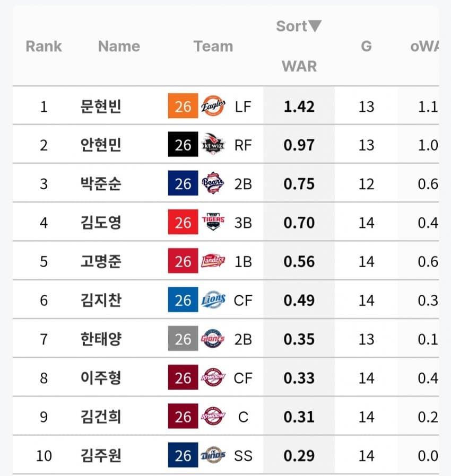
Task: Click the Team column header
Action: [213, 47]
